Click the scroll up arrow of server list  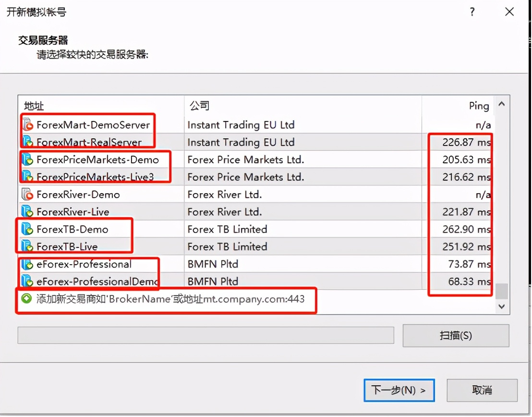(x=502, y=104)
